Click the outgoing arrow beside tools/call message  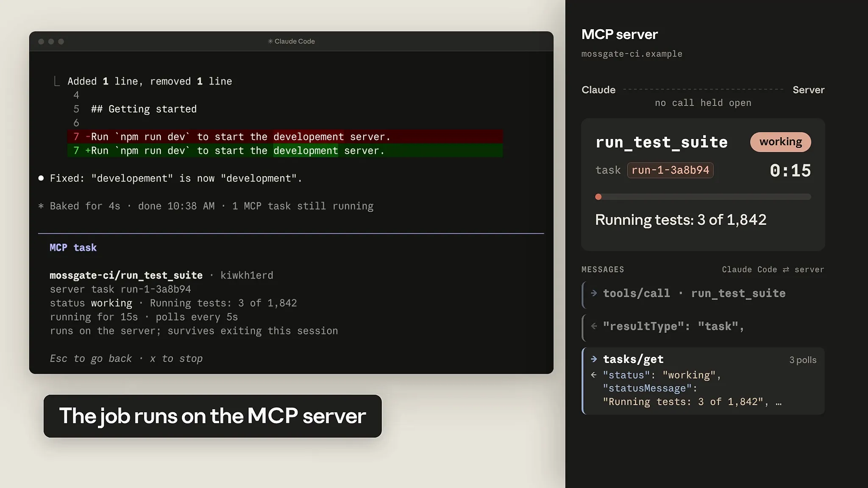tap(594, 293)
